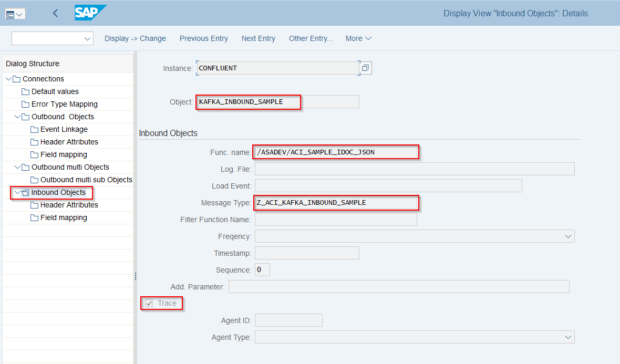Click the Connections folder icon

[17, 79]
